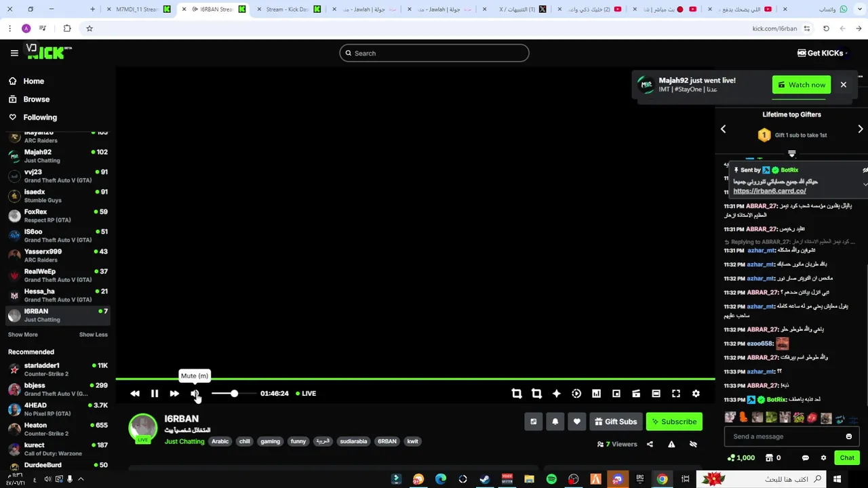Open irban6.carrd.co link in chat
The width and height of the screenshot is (868, 488).
coord(770,191)
